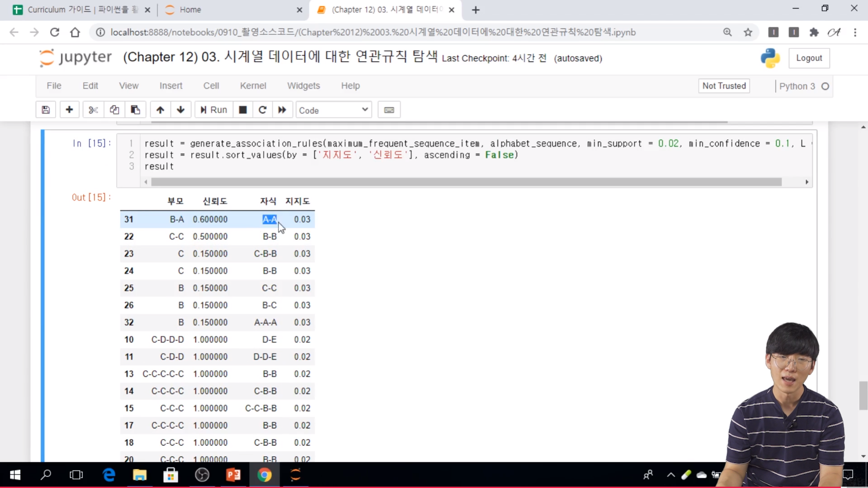Open the Code cell type dropdown
The image size is (868, 488).
[x=333, y=110]
